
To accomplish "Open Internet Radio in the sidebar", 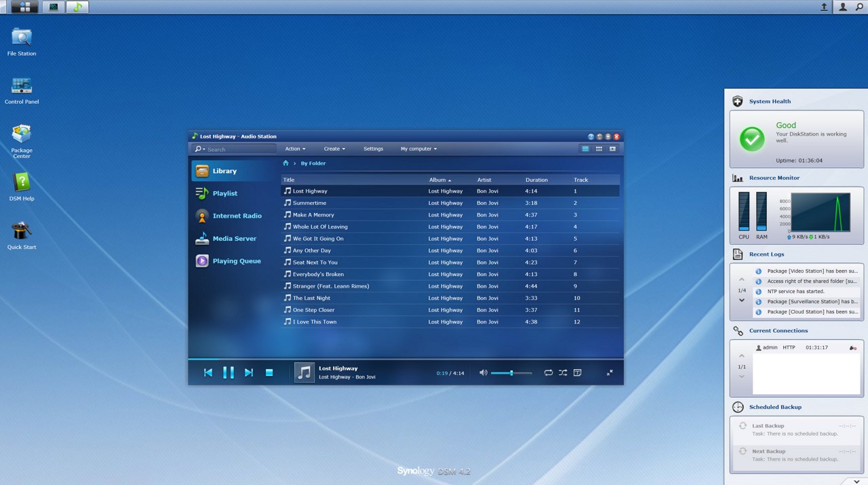I will (x=233, y=216).
